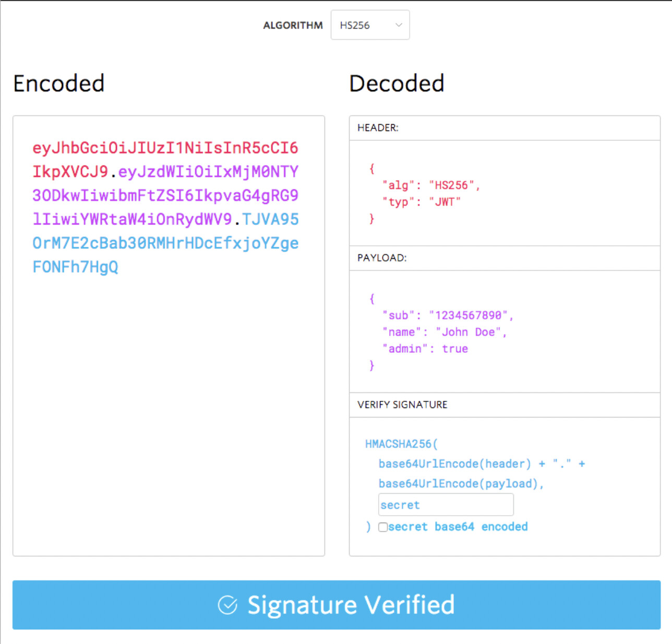The image size is (672, 644).
Task: Click the ALGORITHM label
Action: point(293,25)
